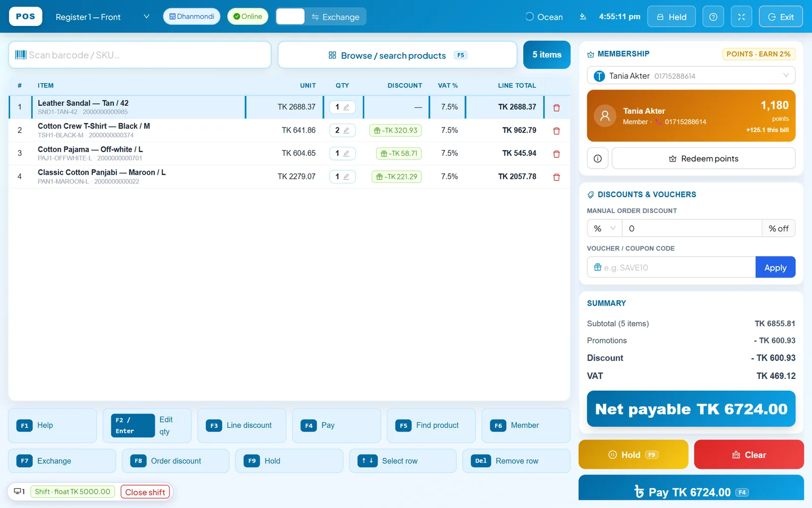This screenshot has width=812, height=508.
Task: Switch mode to Exchange in header toggle
Action: click(x=335, y=17)
